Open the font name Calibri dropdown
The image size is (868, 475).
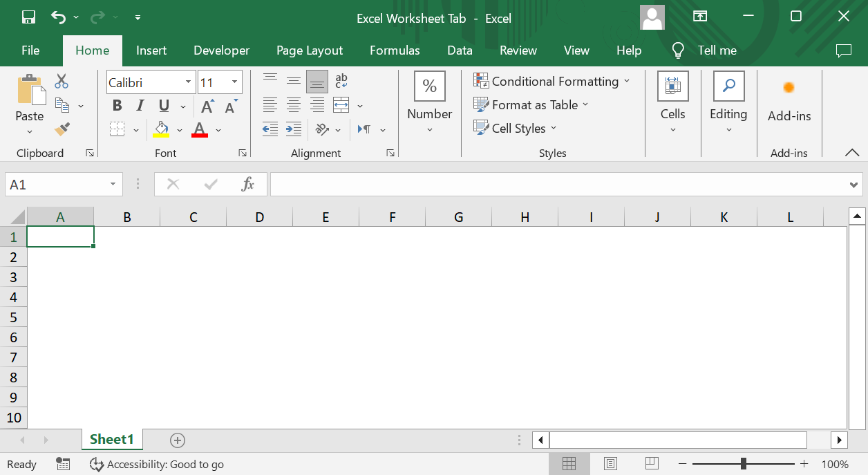(x=187, y=82)
